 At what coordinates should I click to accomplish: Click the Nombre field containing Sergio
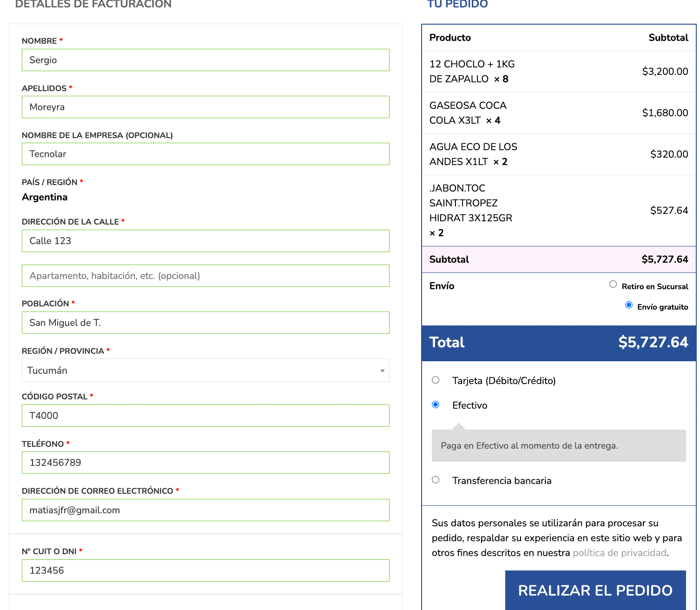pos(205,60)
